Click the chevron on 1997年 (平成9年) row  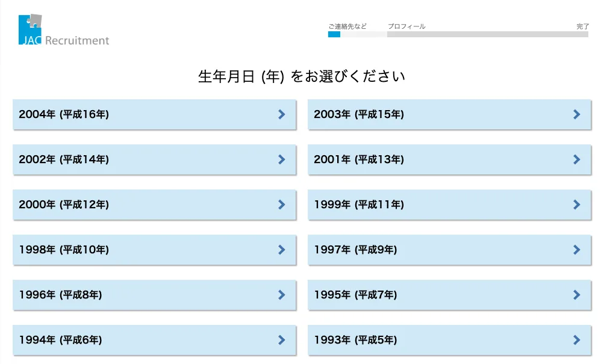[x=577, y=250]
